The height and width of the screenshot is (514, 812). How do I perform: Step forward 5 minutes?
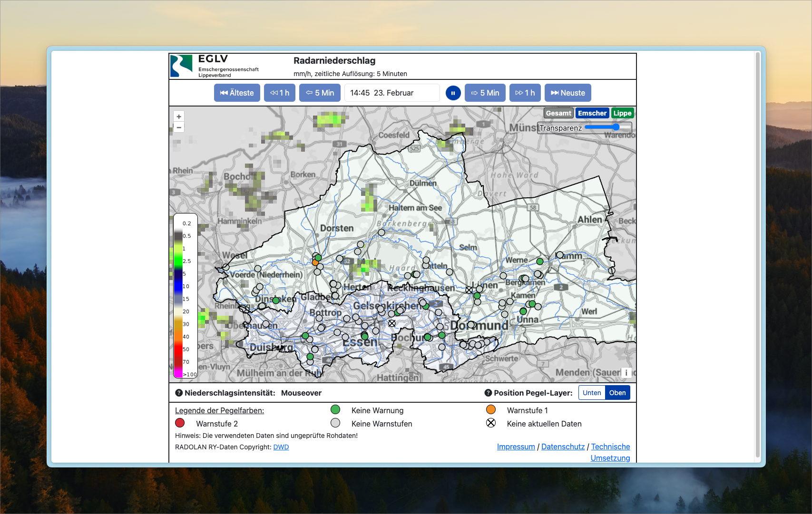485,93
